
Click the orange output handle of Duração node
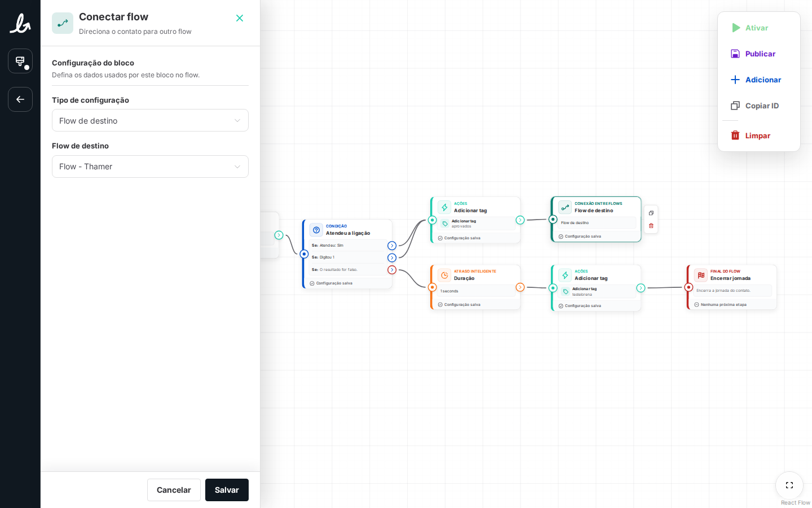520,287
